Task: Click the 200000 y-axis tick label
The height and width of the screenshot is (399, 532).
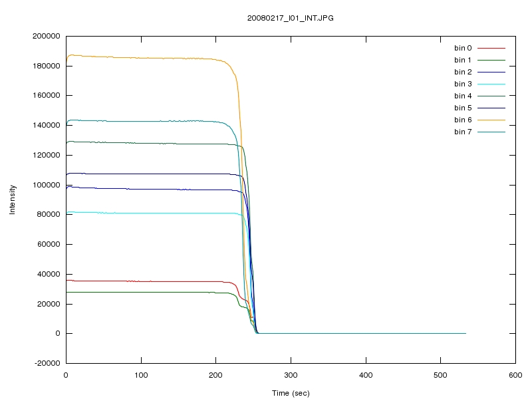Action: [x=46, y=36]
